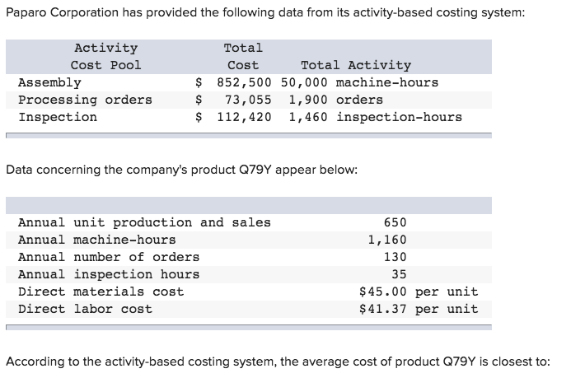Click the 'Annual machine-hours' row label

[97, 240]
